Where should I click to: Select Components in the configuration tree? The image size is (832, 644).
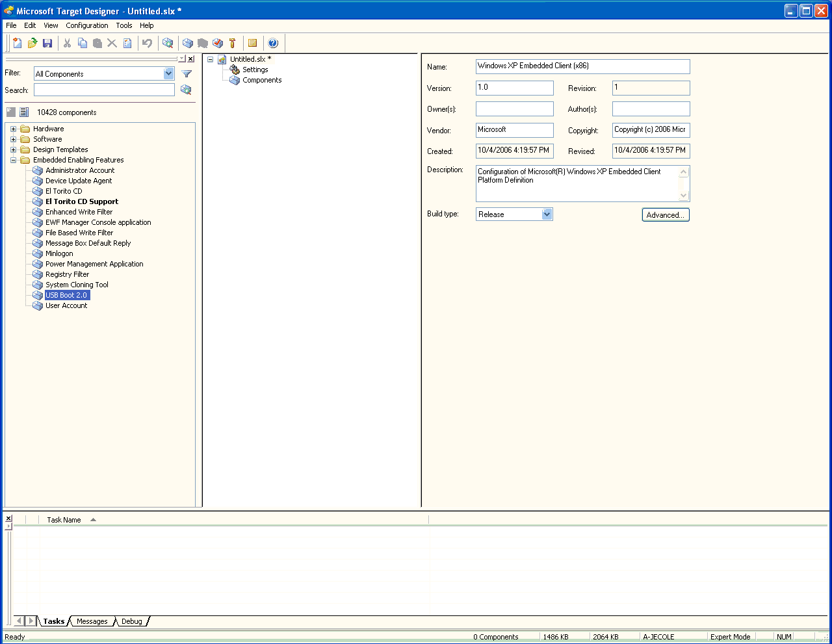click(x=262, y=80)
